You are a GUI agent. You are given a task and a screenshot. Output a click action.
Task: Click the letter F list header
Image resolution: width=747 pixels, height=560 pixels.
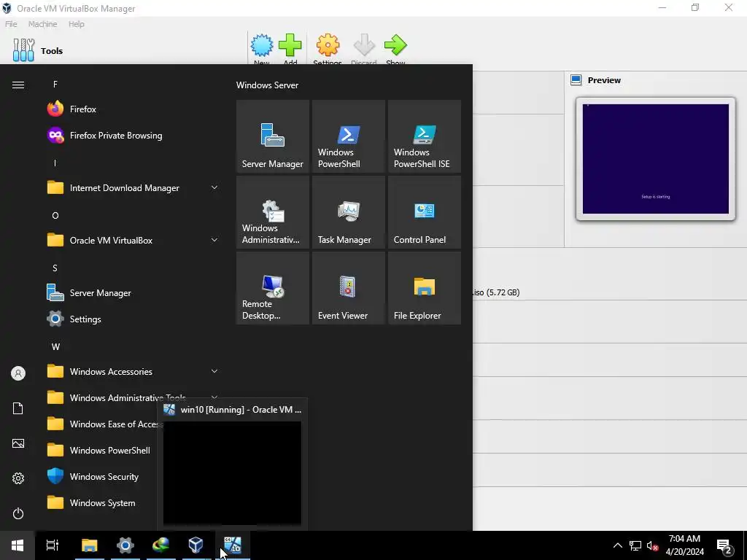(55, 85)
